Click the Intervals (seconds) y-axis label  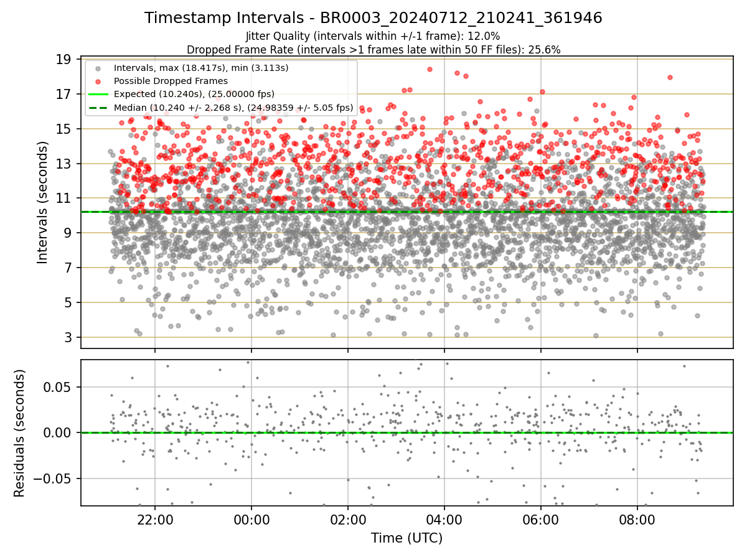(x=42, y=202)
